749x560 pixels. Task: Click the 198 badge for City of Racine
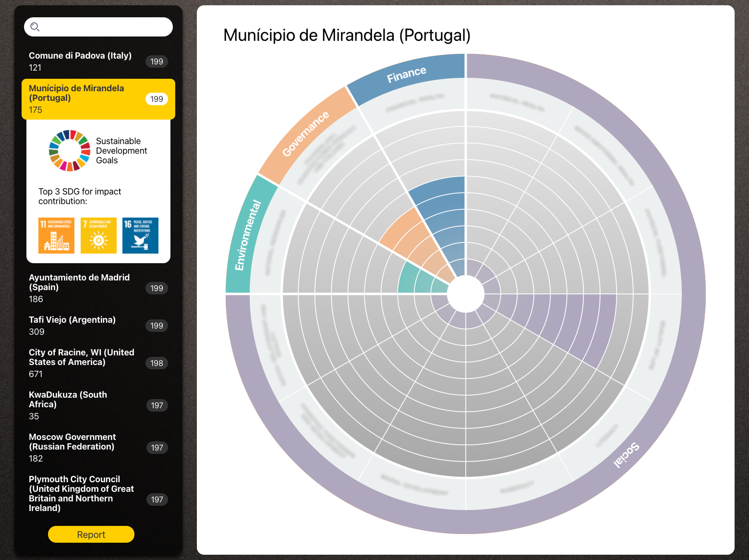point(157,363)
